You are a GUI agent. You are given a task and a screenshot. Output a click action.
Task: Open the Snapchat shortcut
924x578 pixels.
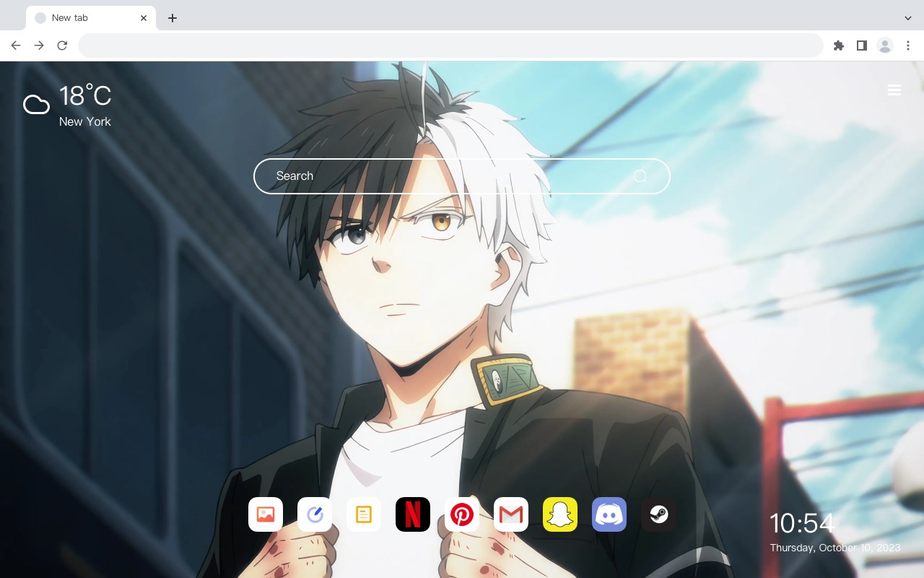pos(560,514)
